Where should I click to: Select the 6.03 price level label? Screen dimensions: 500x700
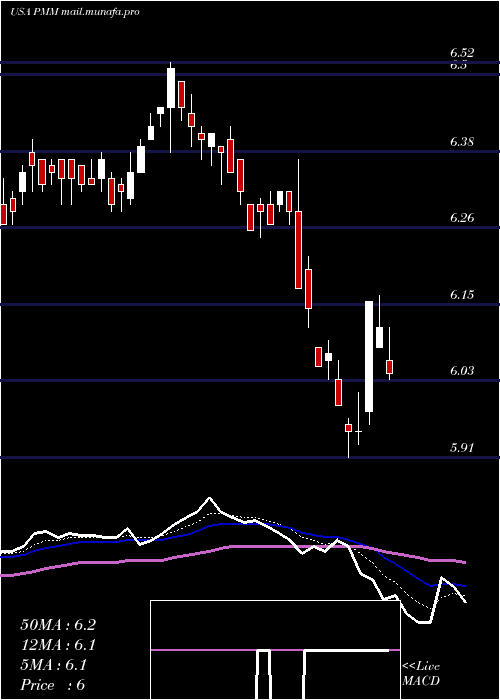(462, 371)
